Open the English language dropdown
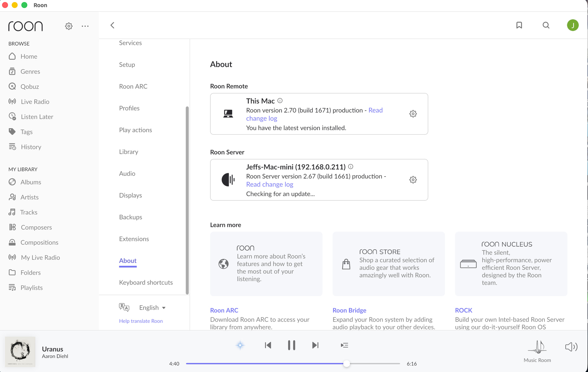Screen dimensions: 588x372 click(152, 307)
